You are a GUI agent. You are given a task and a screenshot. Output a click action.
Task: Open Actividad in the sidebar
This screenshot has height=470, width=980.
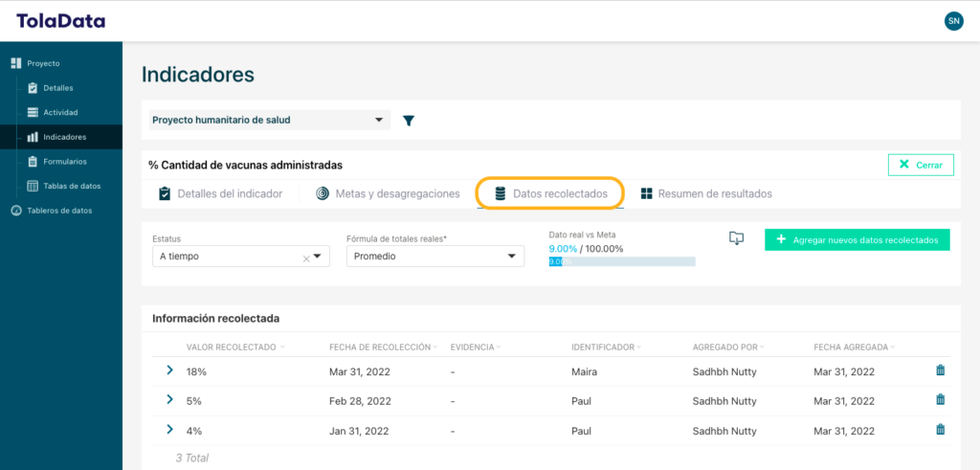(x=60, y=113)
